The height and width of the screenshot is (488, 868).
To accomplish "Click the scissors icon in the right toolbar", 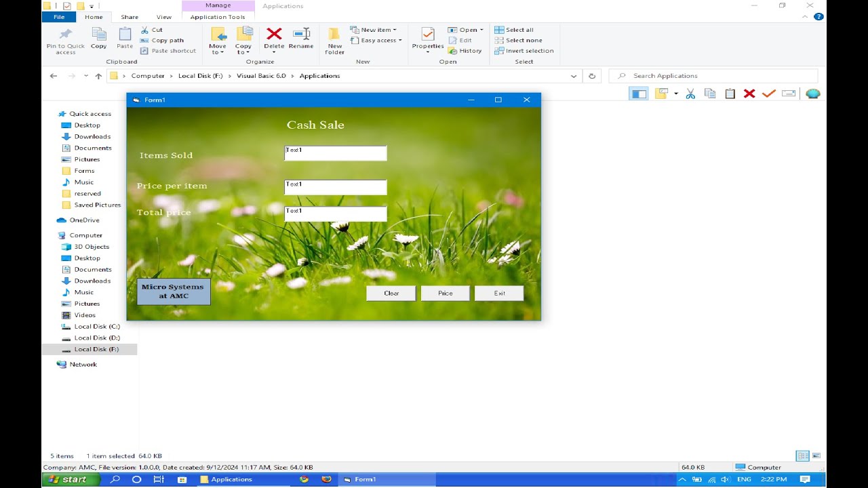I will tap(690, 94).
